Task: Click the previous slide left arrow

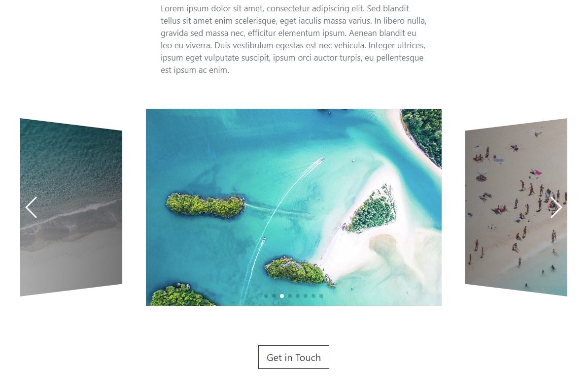Action: (x=31, y=207)
